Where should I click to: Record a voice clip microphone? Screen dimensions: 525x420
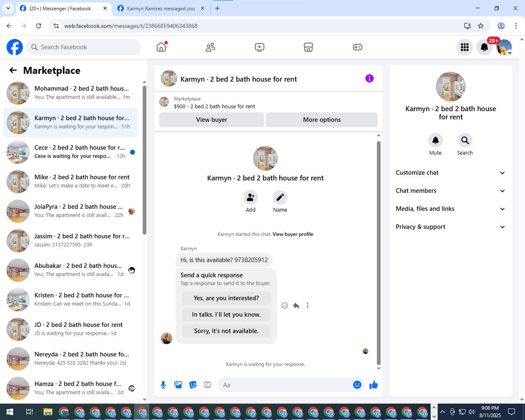163,385
